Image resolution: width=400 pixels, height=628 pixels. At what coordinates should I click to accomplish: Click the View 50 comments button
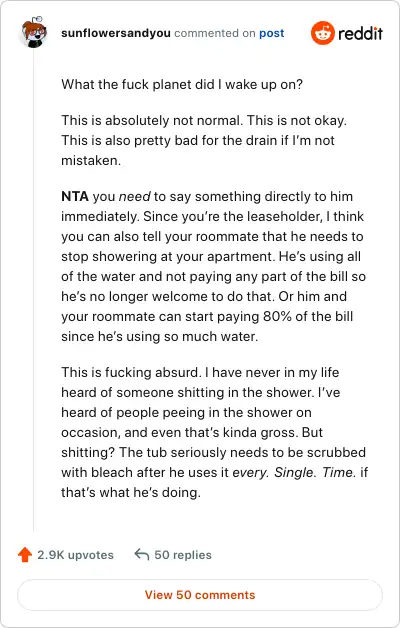pos(200,595)
